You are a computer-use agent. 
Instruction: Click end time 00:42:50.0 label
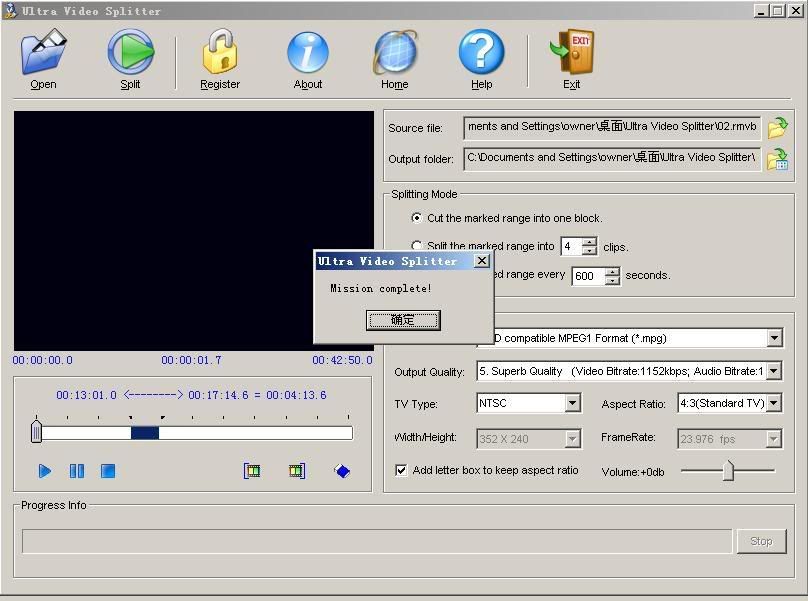(x=342, y=360)
